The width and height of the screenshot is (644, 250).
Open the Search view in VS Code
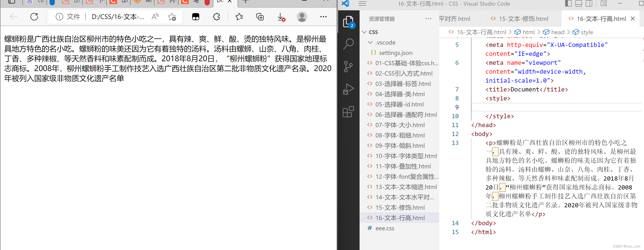[348, 44]
